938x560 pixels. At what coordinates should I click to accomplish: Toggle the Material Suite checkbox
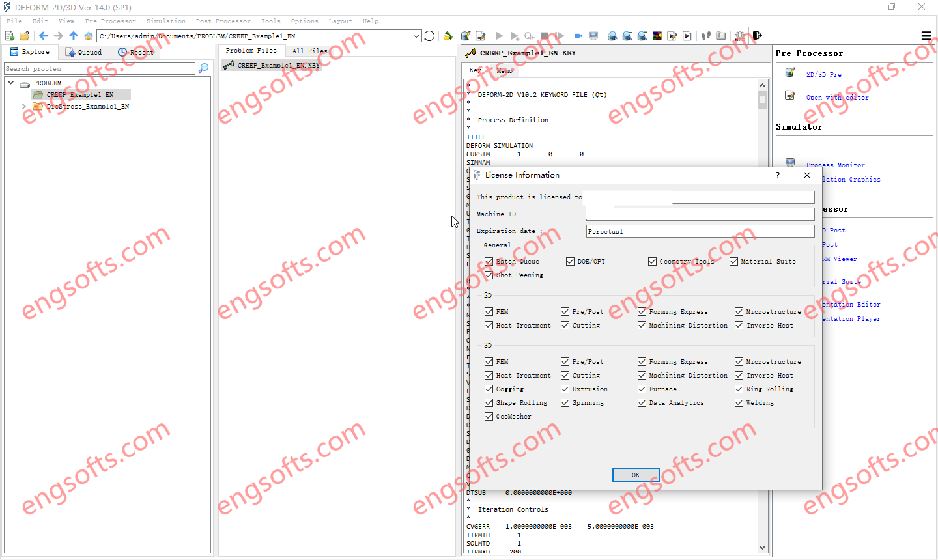[733, 261]
